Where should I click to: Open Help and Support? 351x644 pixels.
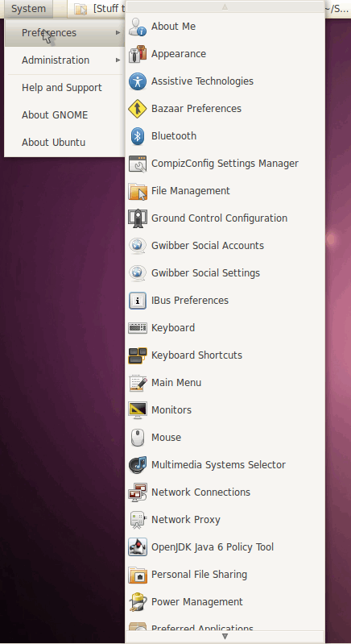(x=62, y=88)
